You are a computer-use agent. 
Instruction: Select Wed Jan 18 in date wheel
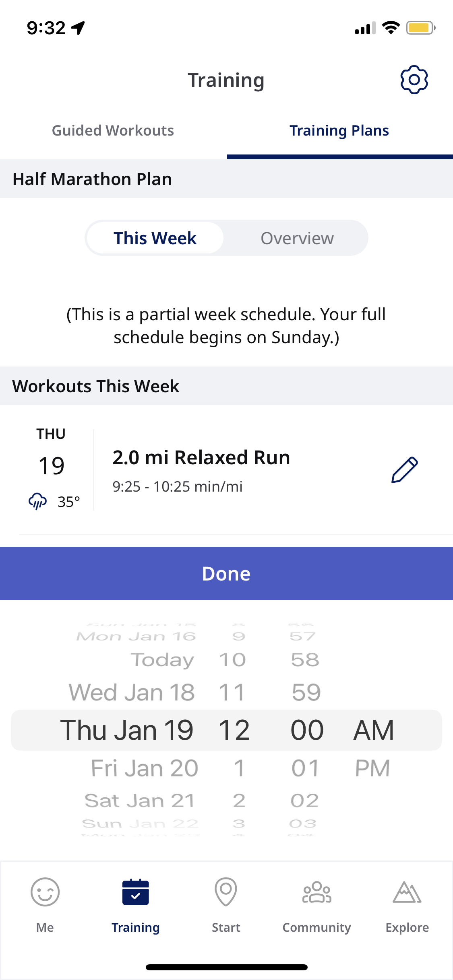[132, 692]
